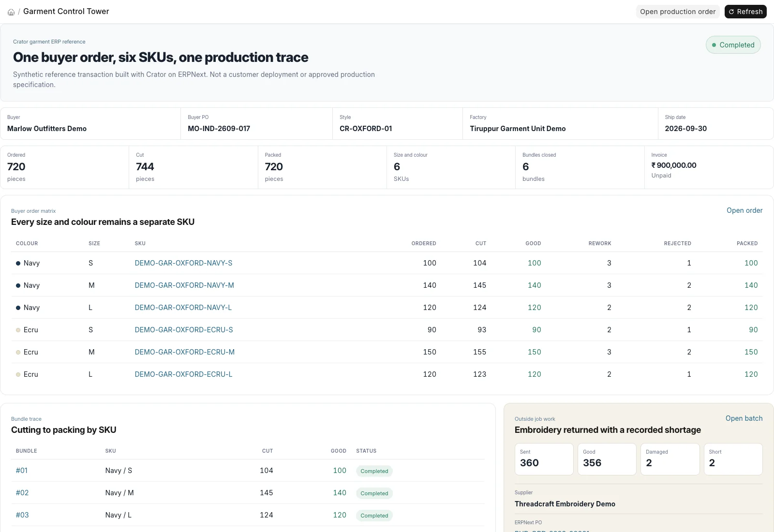Viewport: 774px width, 532px height.
Task: Open SKU DEMO-GAR-OXFORD-NAVY-S
Action: tap(183, 263)
